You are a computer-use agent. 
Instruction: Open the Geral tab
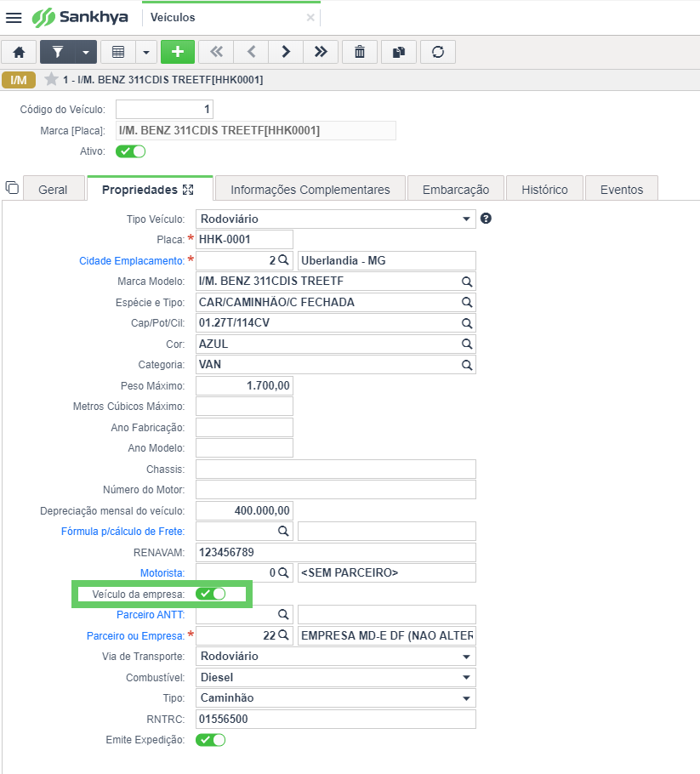(x=53, y=190)
